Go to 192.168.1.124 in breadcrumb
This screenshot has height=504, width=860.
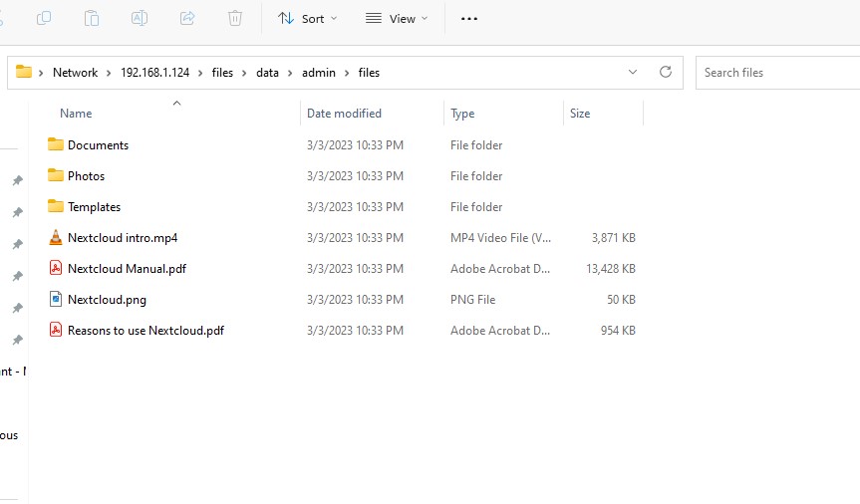(154, 73)
